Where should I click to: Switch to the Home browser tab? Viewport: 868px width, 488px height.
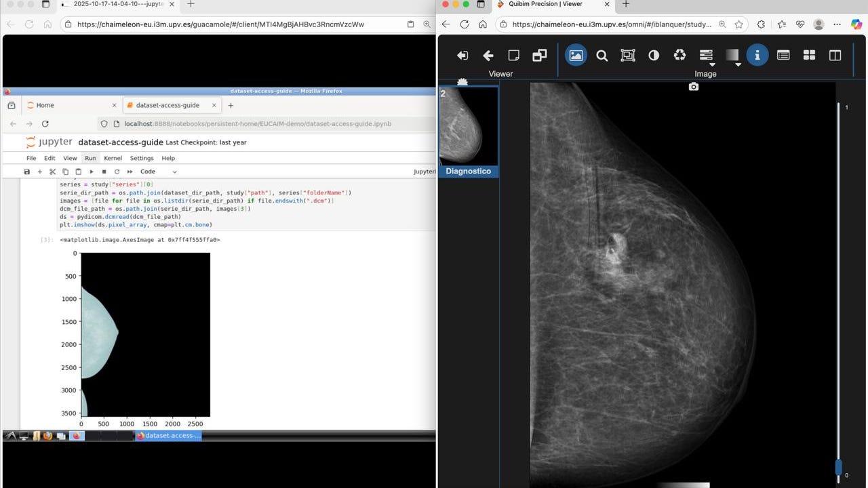45,105
